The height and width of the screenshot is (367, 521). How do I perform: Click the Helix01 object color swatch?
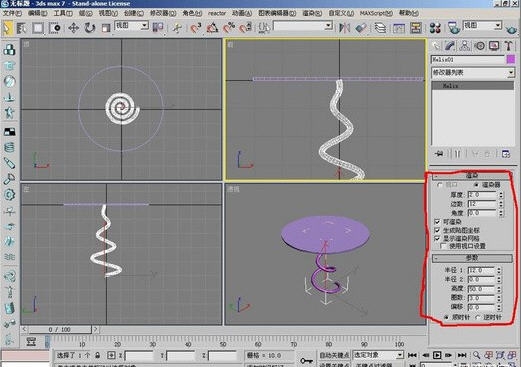click(510, 59)
